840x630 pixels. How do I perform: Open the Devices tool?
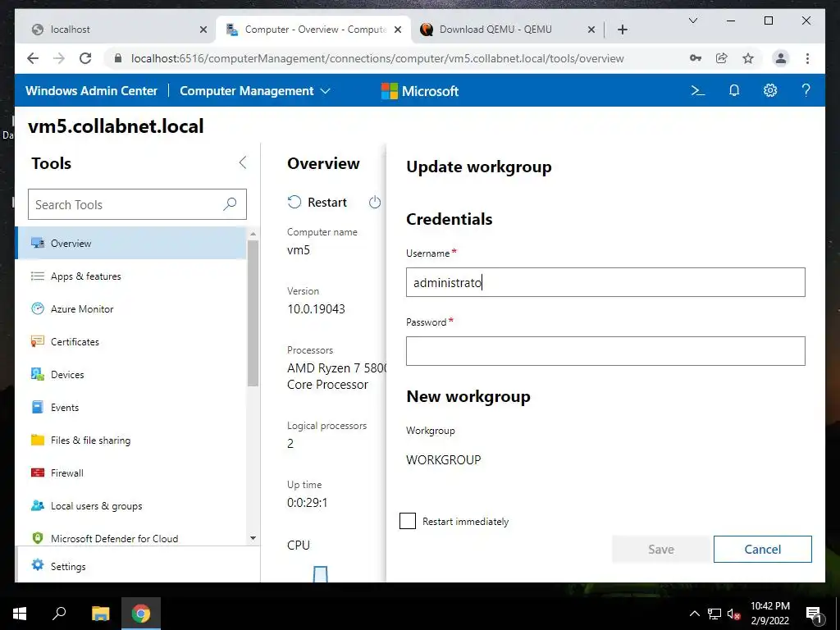[131, 374]
